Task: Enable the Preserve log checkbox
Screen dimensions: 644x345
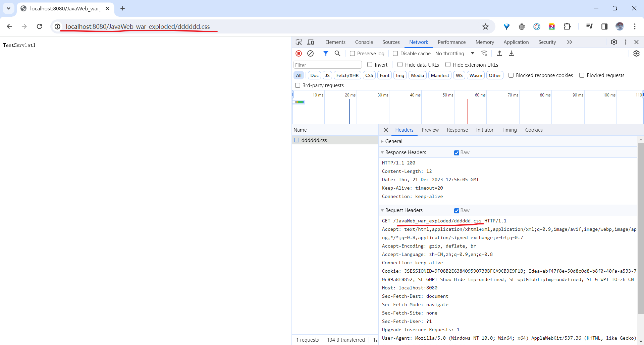Action: [x=352, y=54]
